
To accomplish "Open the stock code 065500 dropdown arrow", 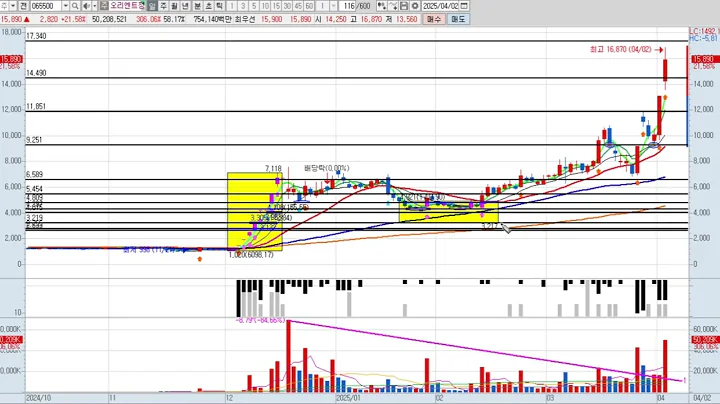I will [x=66, y=6].
